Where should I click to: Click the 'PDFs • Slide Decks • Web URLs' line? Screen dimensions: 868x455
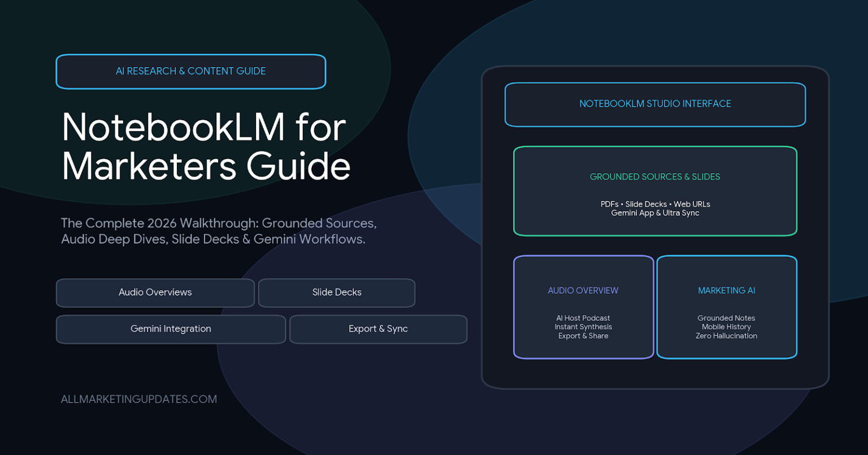655,204
